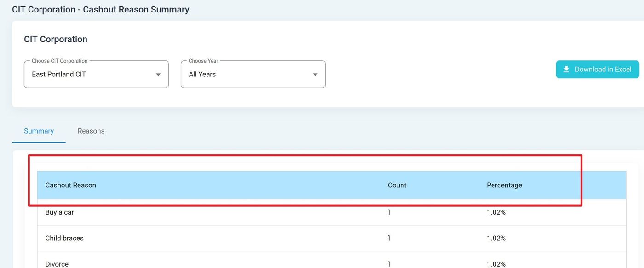644x268 pixels.
Task: Click the Percentage column header
Action: tap(504, 185)
